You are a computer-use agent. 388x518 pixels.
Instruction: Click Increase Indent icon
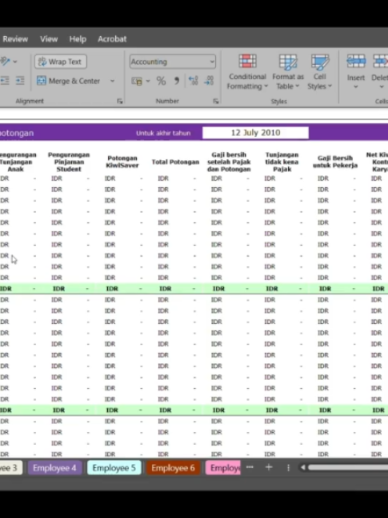(x=20, y=81)
